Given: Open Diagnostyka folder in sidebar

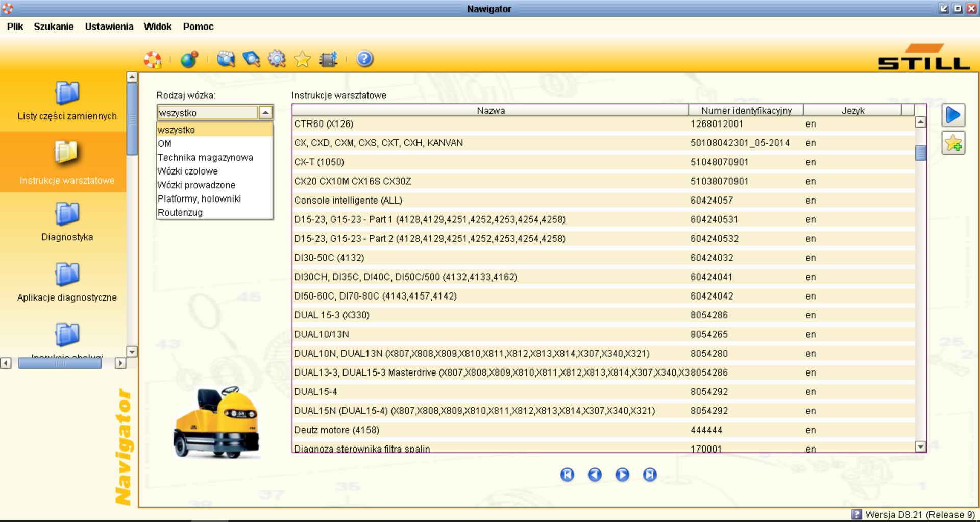Looking at the screenshot, I should click(x=67, y=222).
